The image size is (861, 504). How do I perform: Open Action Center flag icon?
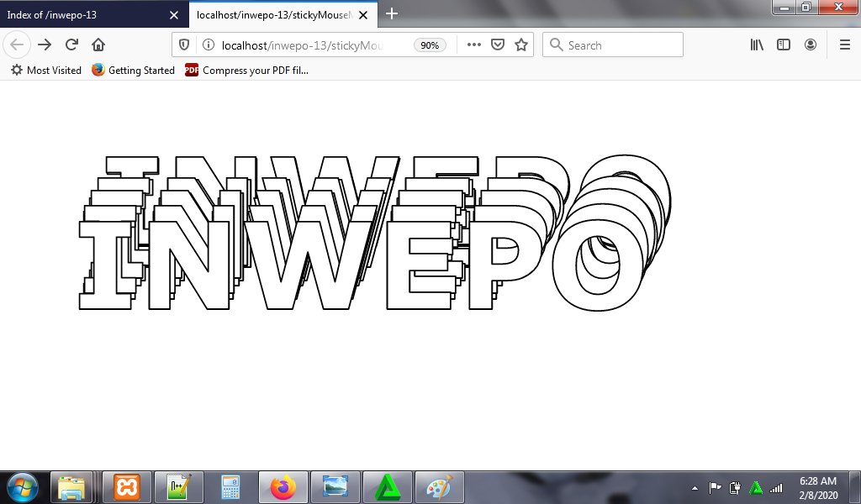[x=715, y=487]
